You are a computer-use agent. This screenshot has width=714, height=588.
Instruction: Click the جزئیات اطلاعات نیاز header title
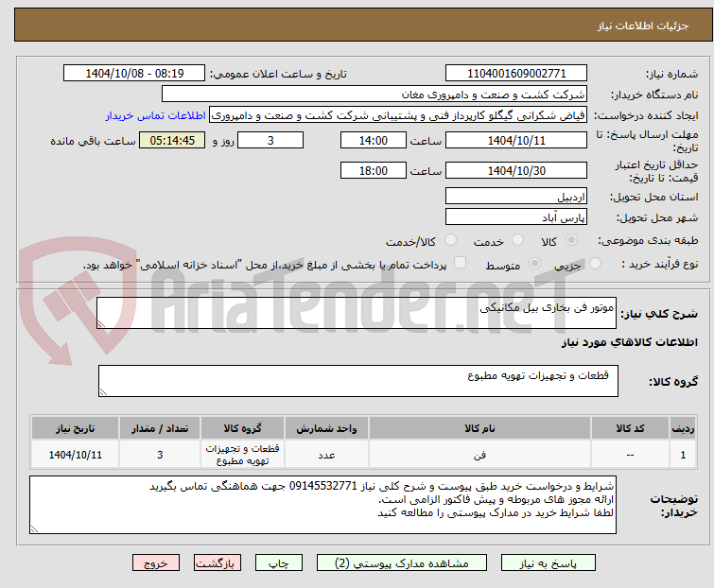643,26
